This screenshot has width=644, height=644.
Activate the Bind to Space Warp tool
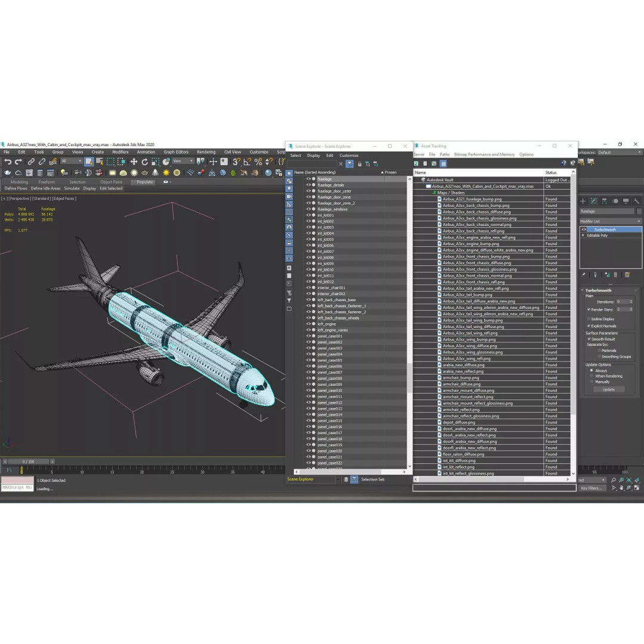tap(52, 162)
